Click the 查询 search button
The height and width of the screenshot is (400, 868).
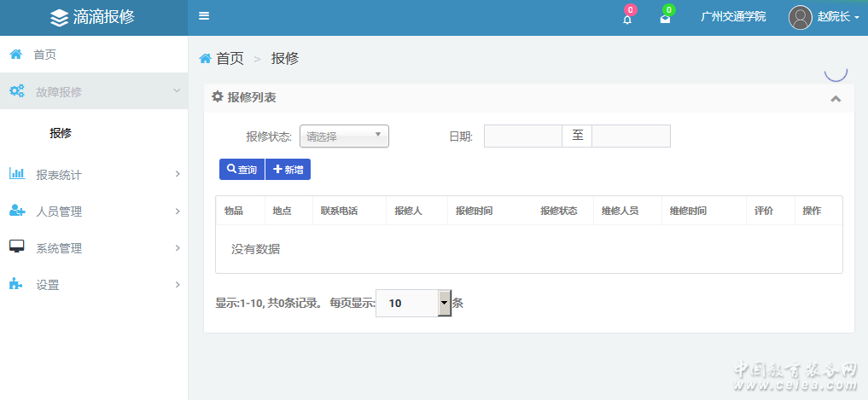242,170
